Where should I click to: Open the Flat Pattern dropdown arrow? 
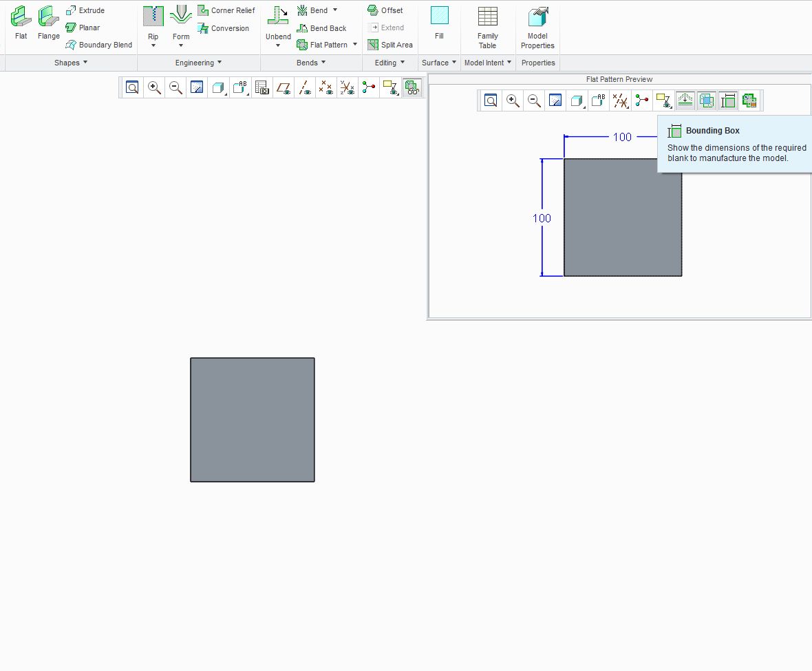pos(354,45)
